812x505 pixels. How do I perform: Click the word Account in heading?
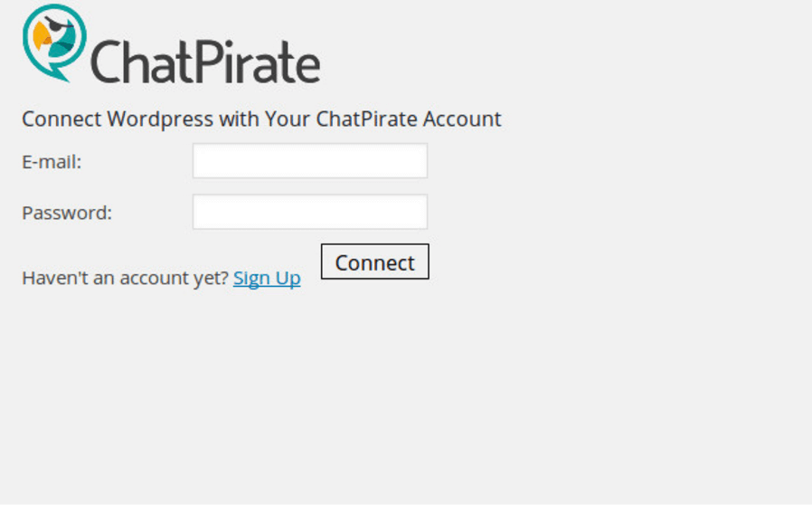click(x=462, y=119)
